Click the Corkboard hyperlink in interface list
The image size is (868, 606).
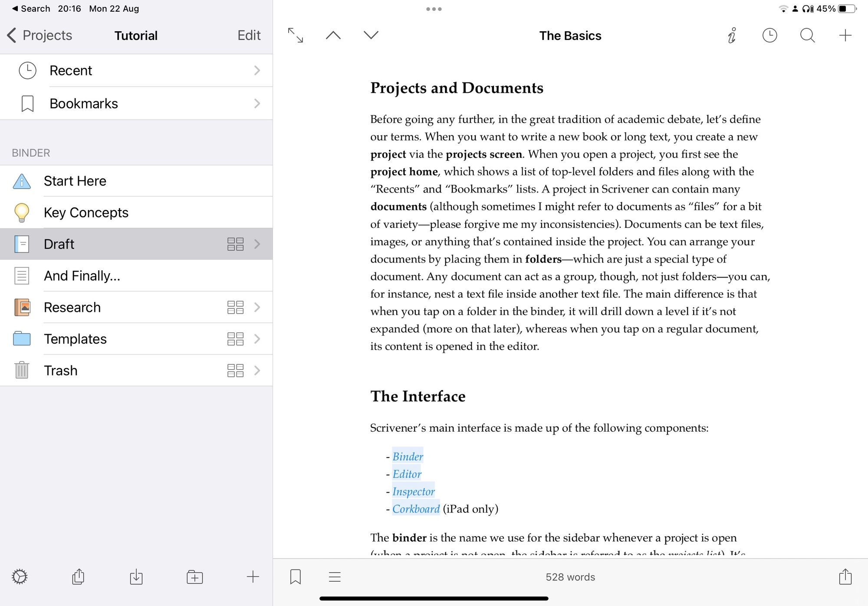tap(415, 508)
